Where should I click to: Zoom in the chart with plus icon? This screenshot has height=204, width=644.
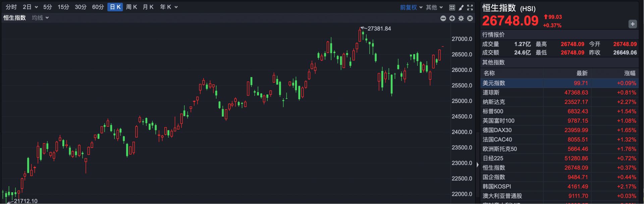point(452,18)
